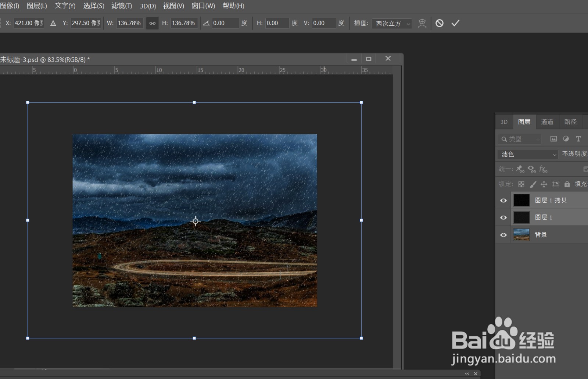This screenshot has height=379, width=588.
Task: Switch to the 通道 panel tab
Action: [547, 122]
